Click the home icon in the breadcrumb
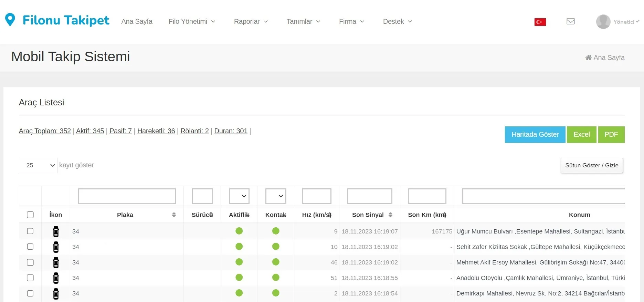Image resolution: width=644 pixels, height=302 pixels. click(588, 58)
